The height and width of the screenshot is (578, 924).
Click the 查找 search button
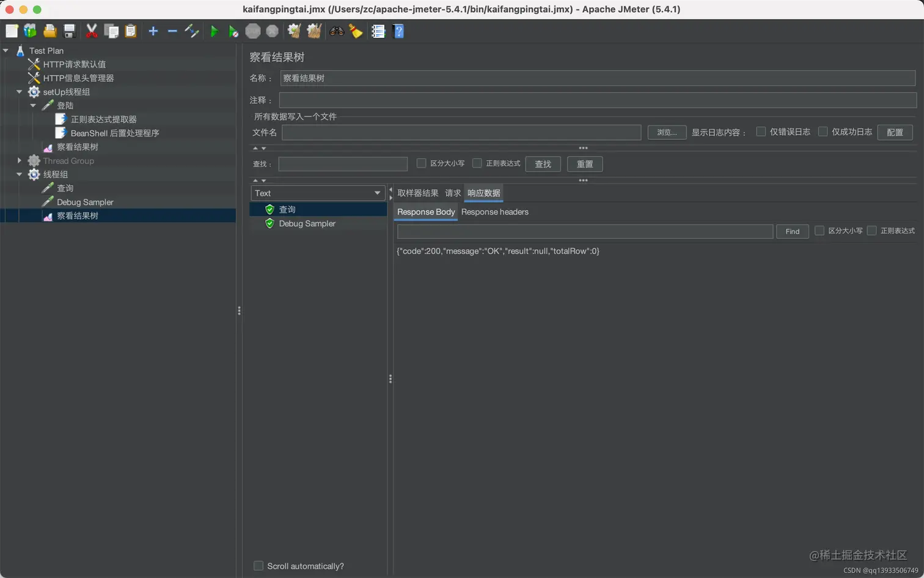[543, 164]
